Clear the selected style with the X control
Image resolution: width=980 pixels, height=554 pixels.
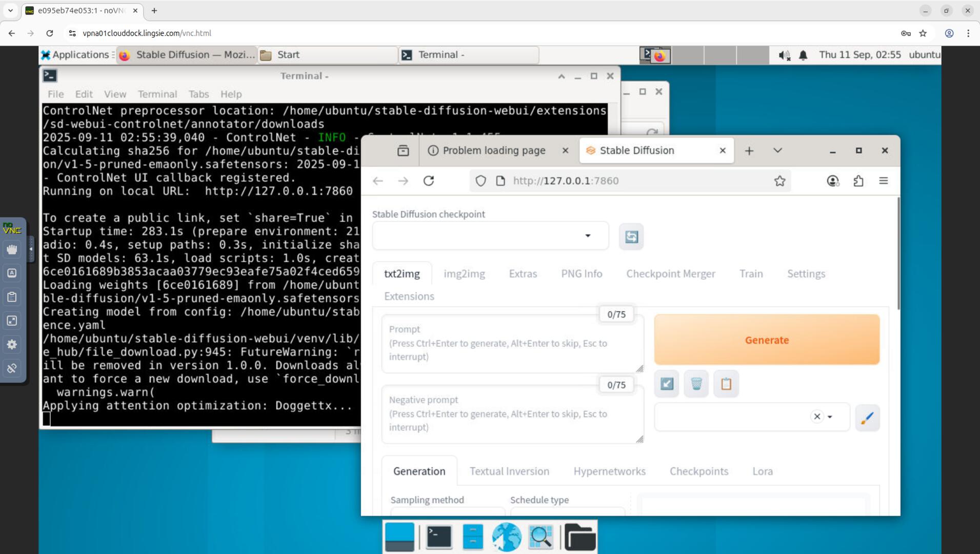[816, 417]
